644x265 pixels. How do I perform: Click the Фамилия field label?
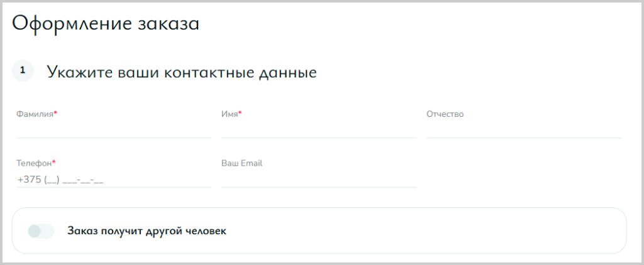(35, 114)
